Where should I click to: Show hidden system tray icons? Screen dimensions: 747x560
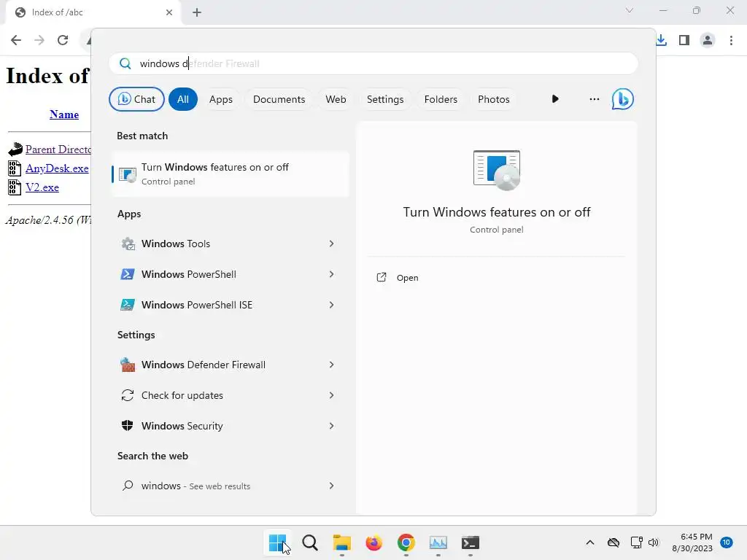(589, 542)
